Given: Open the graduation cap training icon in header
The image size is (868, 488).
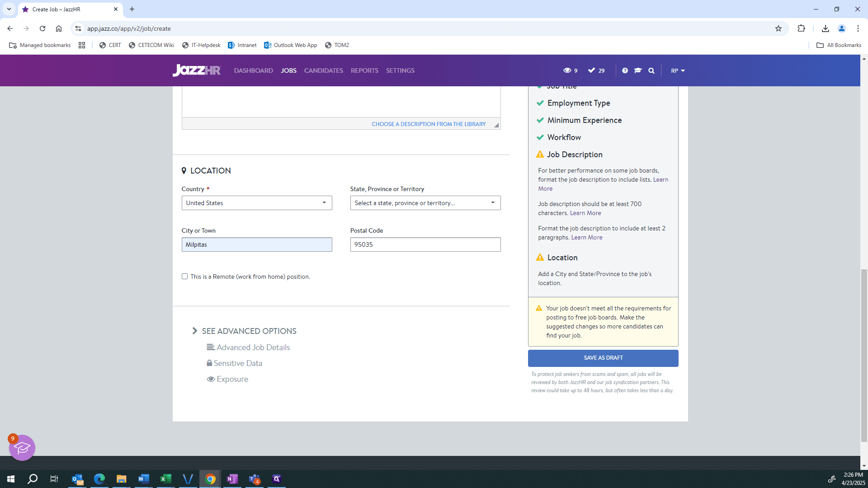Looking at the screenshot, I should [x=638, y=70].
